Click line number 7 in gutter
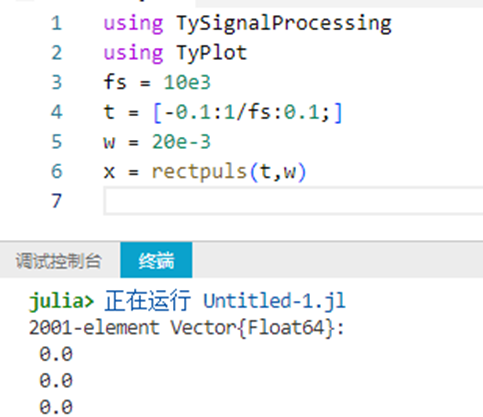 (x=56, y=201)
